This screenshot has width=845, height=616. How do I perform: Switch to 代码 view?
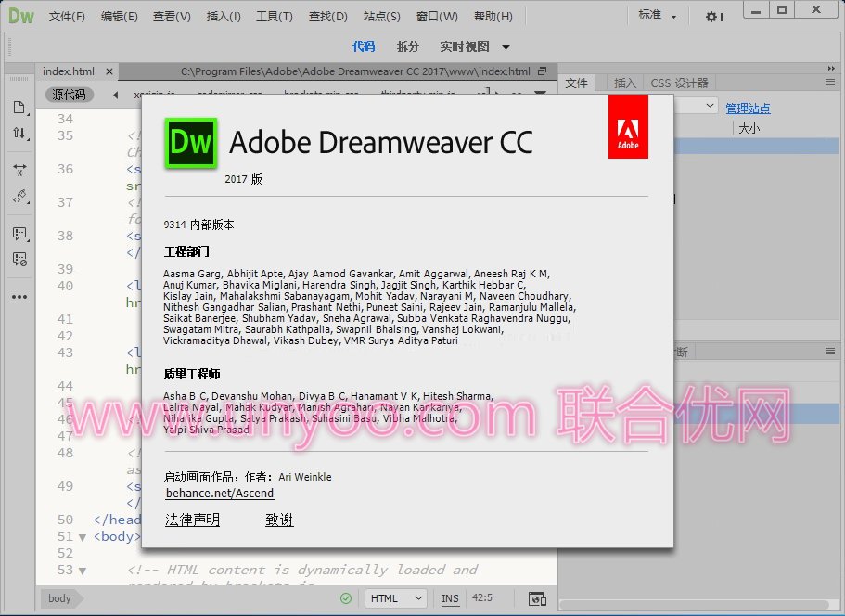[364, 47]
